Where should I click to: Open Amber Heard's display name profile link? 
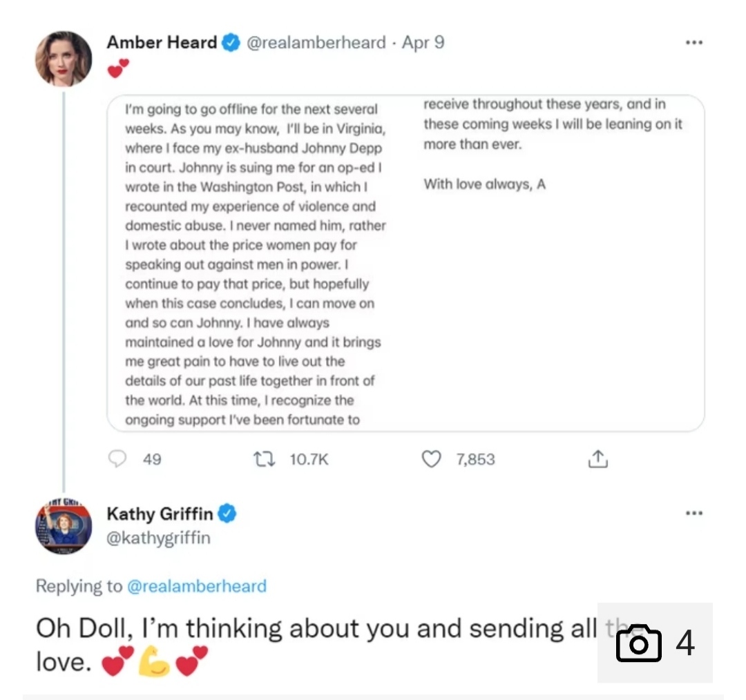pos(162,43)
